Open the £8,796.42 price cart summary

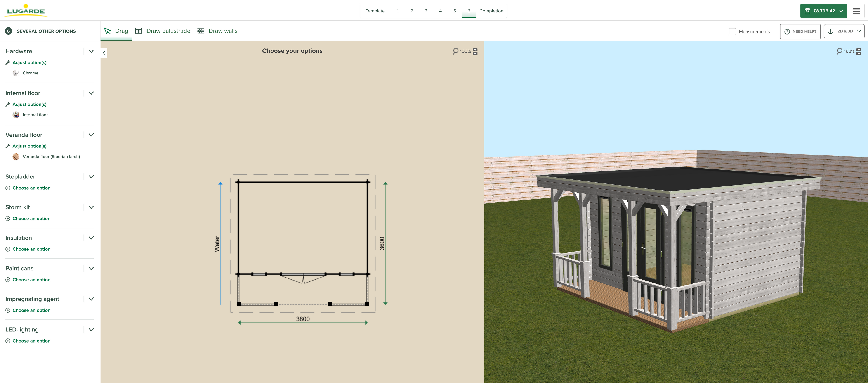pos(823,11)
